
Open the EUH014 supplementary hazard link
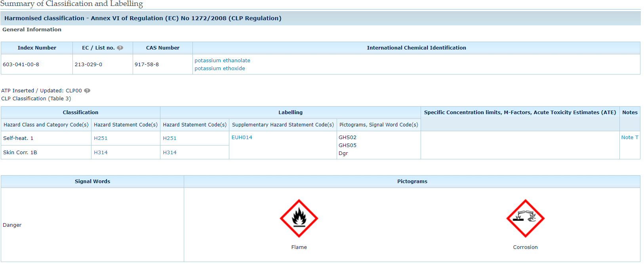click(x=242, y=138)
